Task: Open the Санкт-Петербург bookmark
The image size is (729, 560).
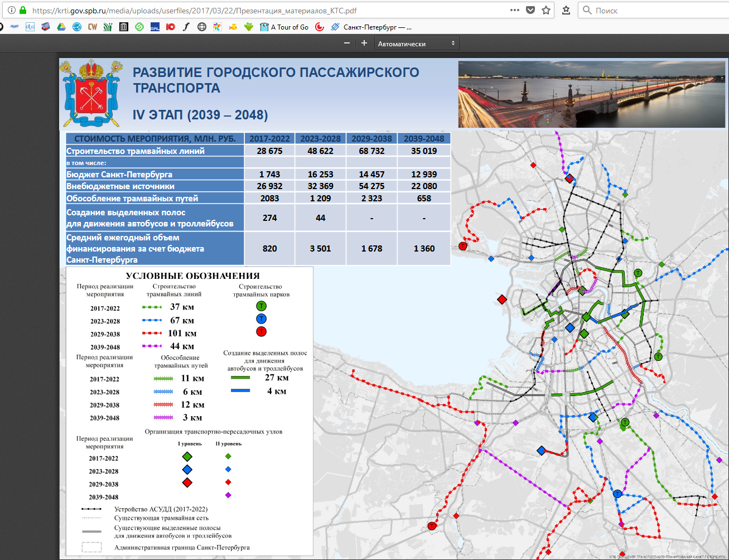Action: (371, 27)
